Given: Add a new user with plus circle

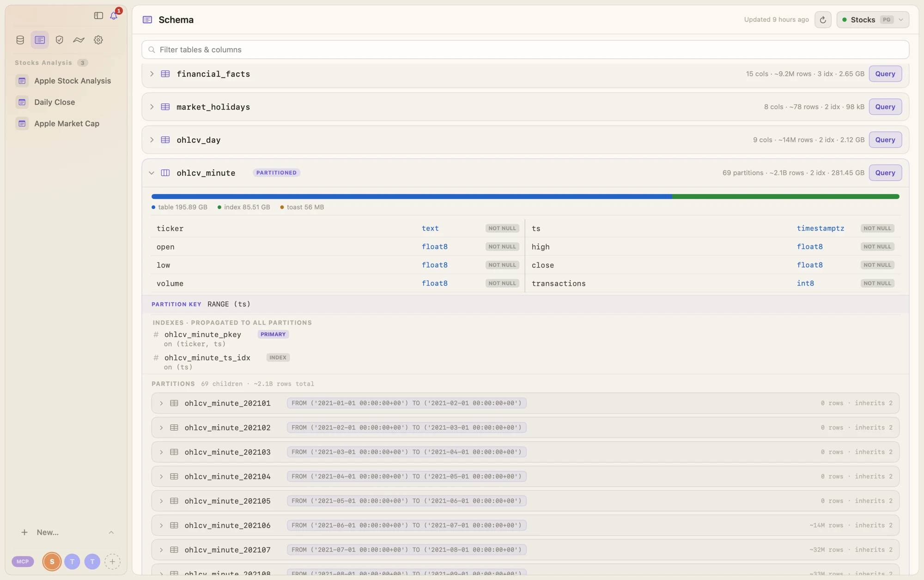Looking at the screenshot, I should [112, 562].
